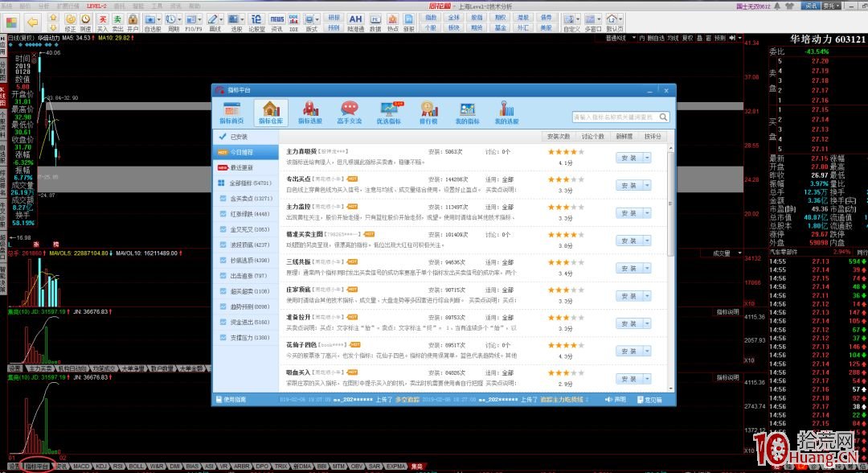Image resolution: width=868 pixels, height=473 pixels.
Task: Open the 波段顶底 category in the sidebar
Action: pyautogui.click(x=246, y=245)
